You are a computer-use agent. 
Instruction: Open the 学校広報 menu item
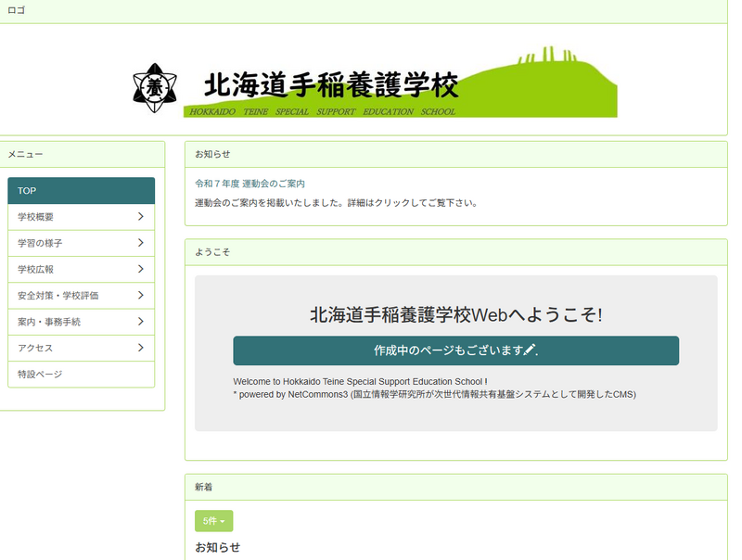(x=82, y=270)
